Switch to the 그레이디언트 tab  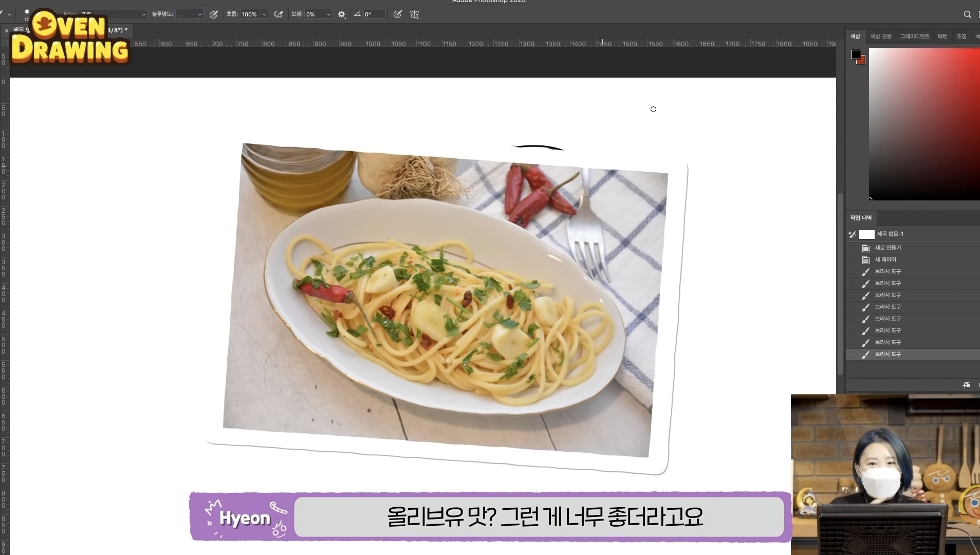point(914,36)
